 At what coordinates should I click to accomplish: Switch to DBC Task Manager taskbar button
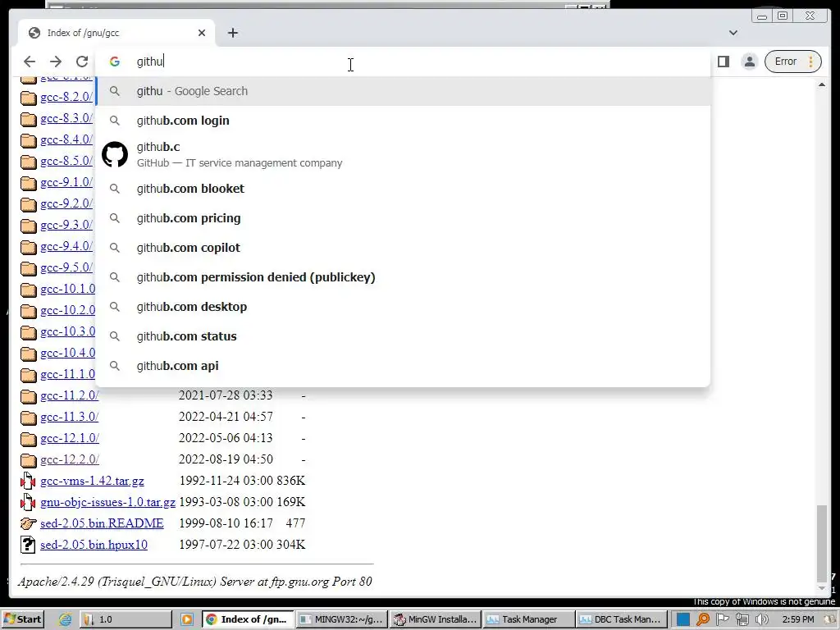pos(622,619)
